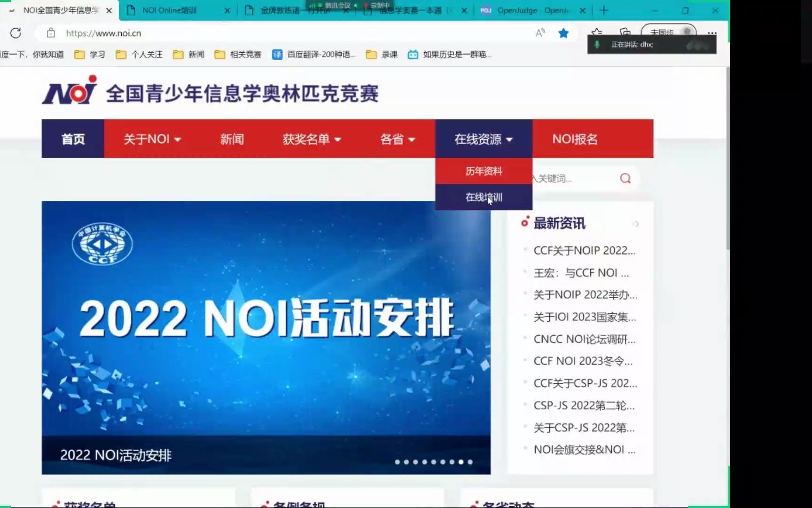The height and width of the screenshot is (508, 812).
Task: Reload the current page
Action: click(16, 33)
